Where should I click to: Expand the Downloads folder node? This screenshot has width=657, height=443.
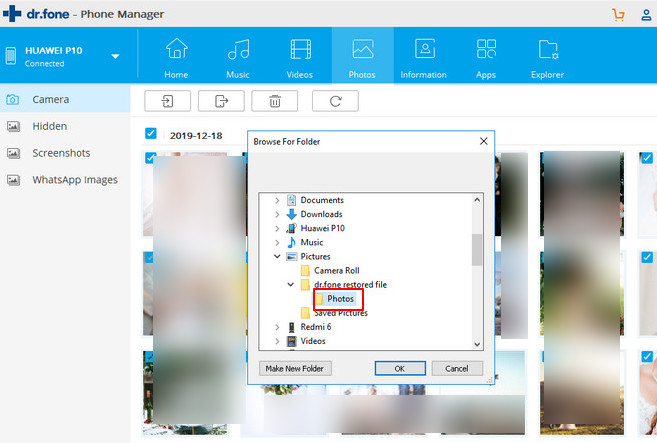(x=277, y=214)
